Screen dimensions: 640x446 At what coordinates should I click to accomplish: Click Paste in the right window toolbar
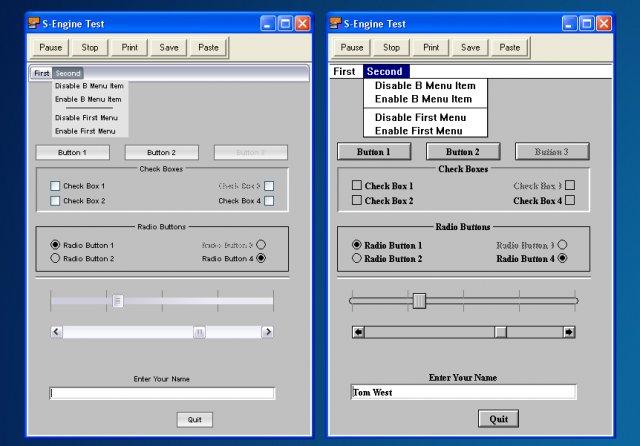coord(509,47)
